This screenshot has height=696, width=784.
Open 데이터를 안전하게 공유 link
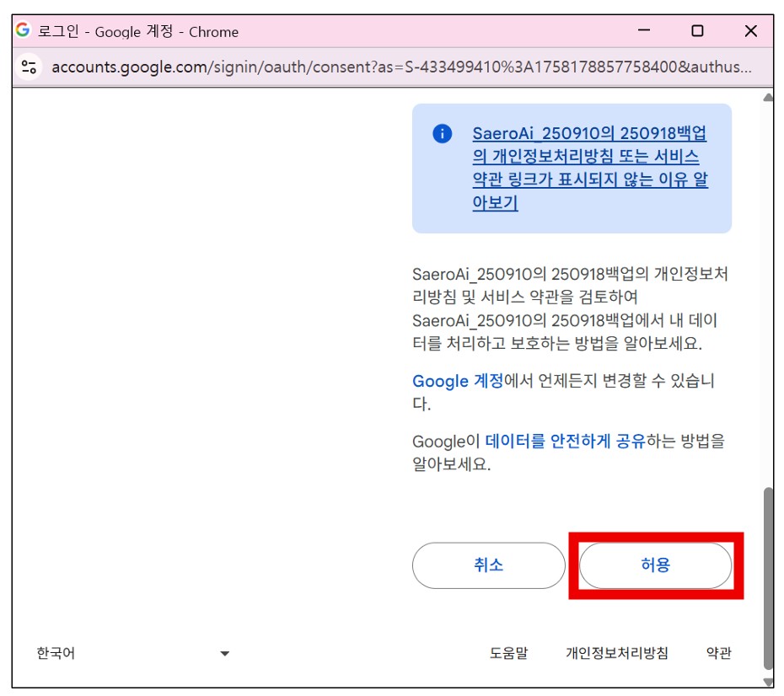(565, 442)
